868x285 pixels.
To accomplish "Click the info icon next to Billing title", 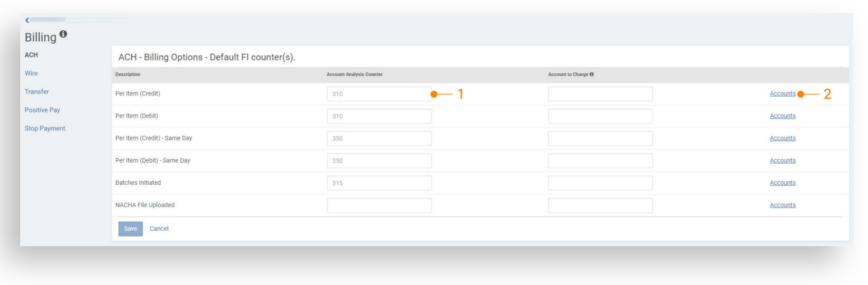I will tap(63, 34).
